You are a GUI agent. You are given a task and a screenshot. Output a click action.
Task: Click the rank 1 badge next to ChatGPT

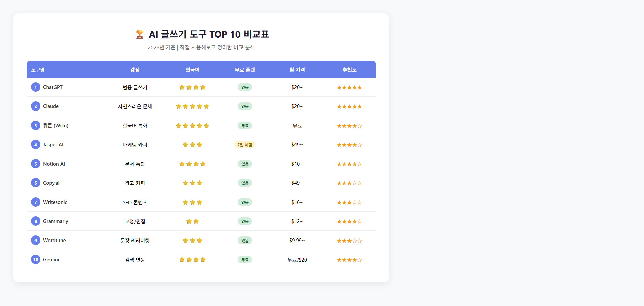[35, 87]
